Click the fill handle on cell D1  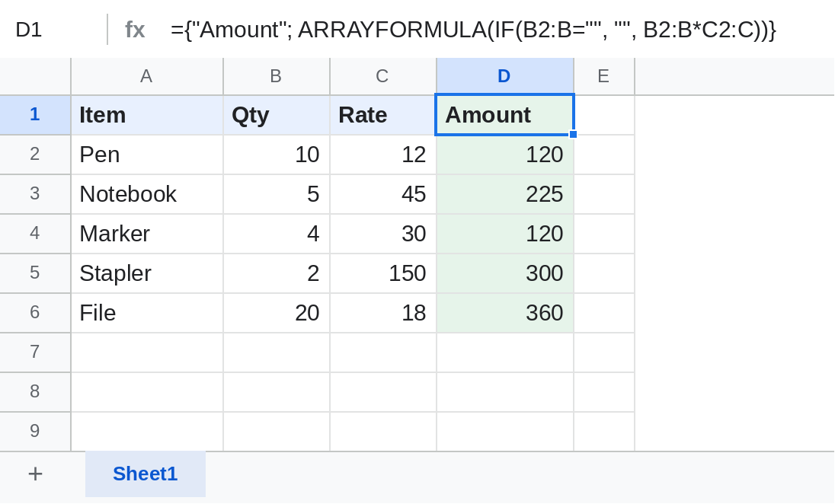click(573, 134)
